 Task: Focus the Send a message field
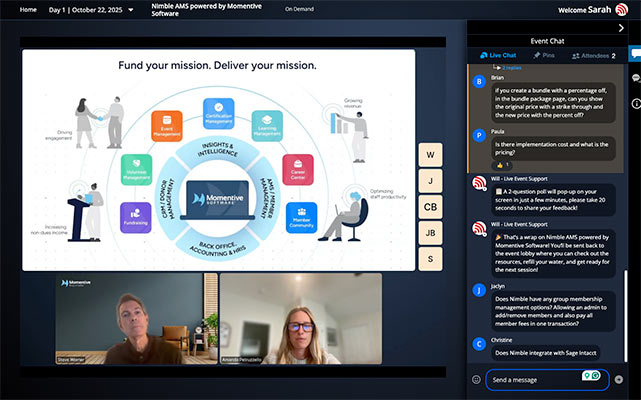tap(547, 380)
